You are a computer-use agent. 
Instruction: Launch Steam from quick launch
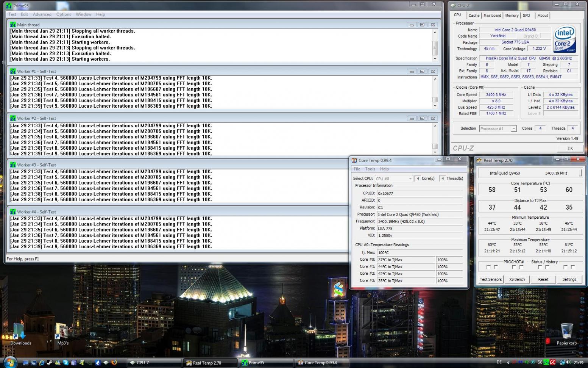50,363
